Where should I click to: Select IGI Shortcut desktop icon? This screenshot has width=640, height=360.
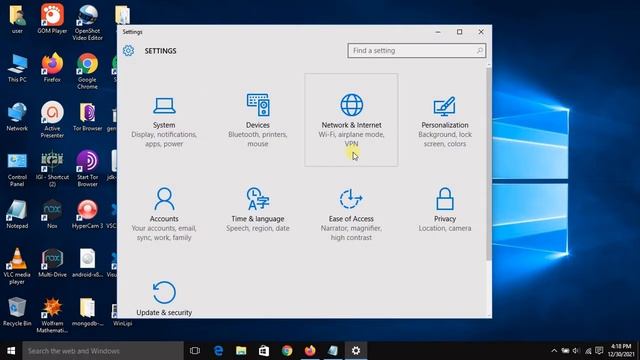(x=52, y=169)
